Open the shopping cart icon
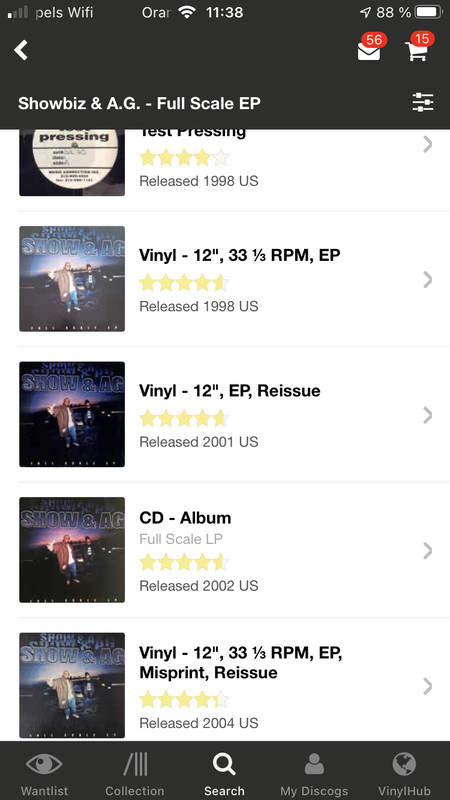The width and height of the screenshot is (450, 800). pos(416,51)
